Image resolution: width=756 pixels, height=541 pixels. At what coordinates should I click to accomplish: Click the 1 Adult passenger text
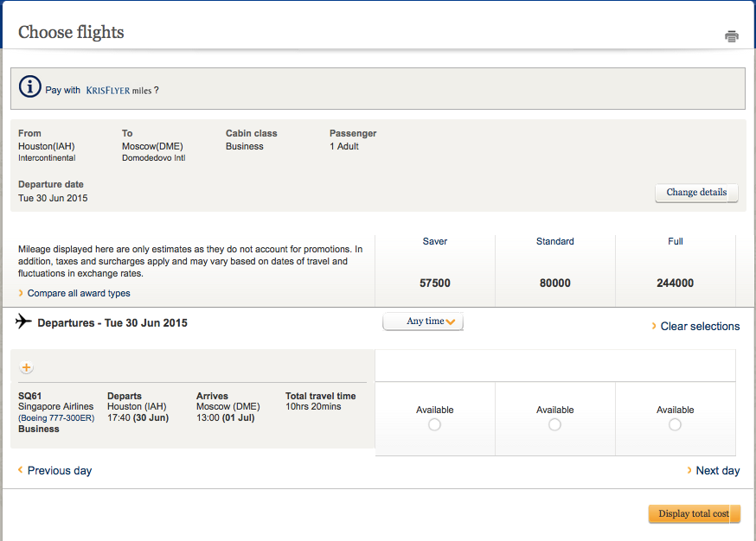point(343,146)
